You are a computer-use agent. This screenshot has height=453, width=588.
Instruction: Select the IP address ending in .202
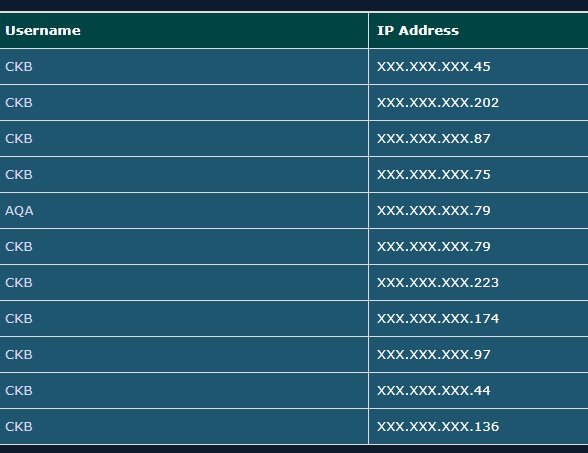[438, 103]
